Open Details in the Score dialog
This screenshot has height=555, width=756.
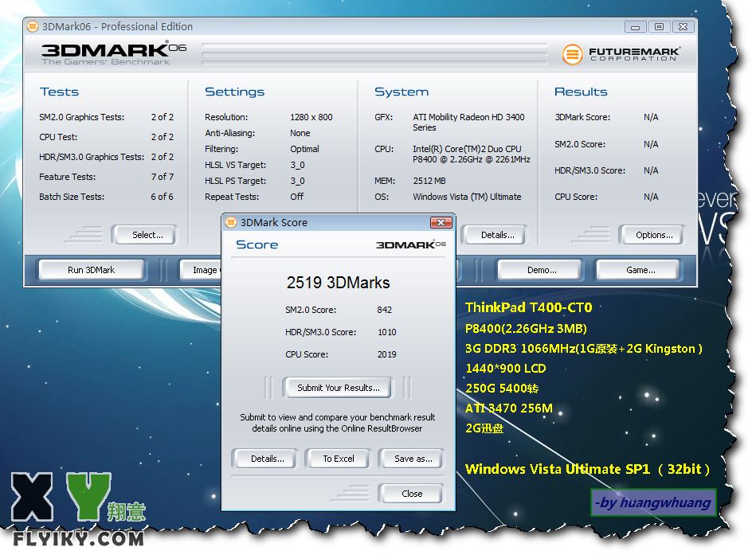(x=264, y=459)
